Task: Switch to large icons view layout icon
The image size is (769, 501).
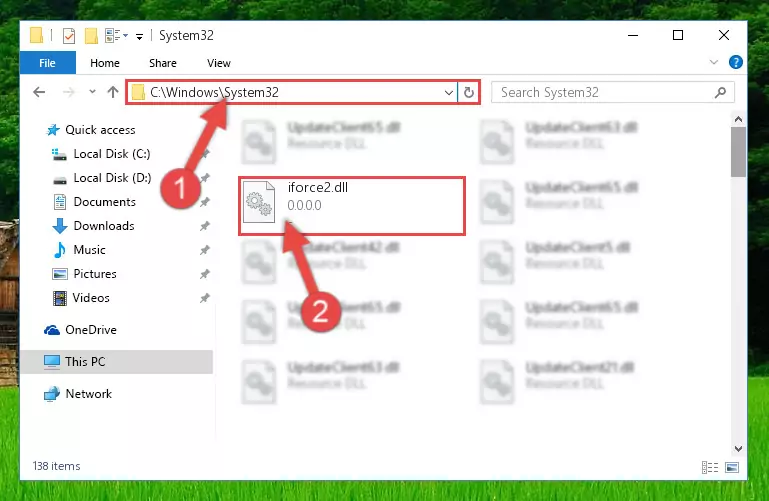Action: coord(732,468)
